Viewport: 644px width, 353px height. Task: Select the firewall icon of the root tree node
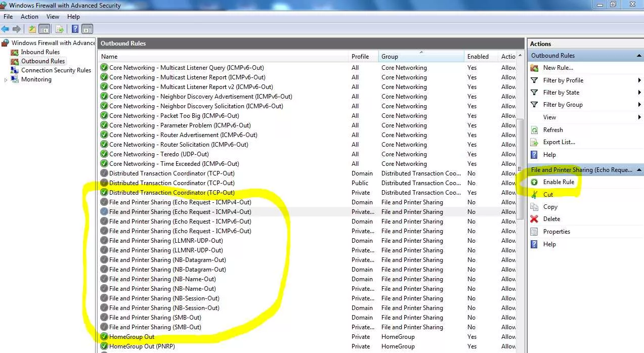(6, 43)
